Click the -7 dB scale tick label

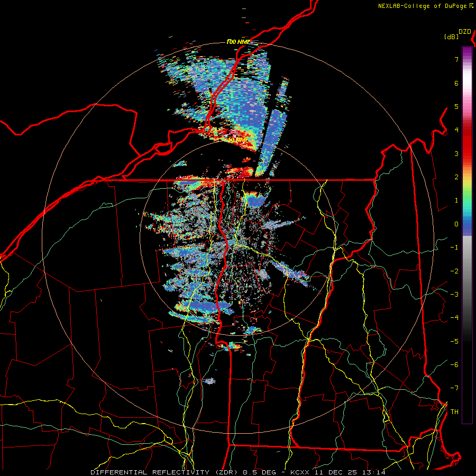pos(454,388)
